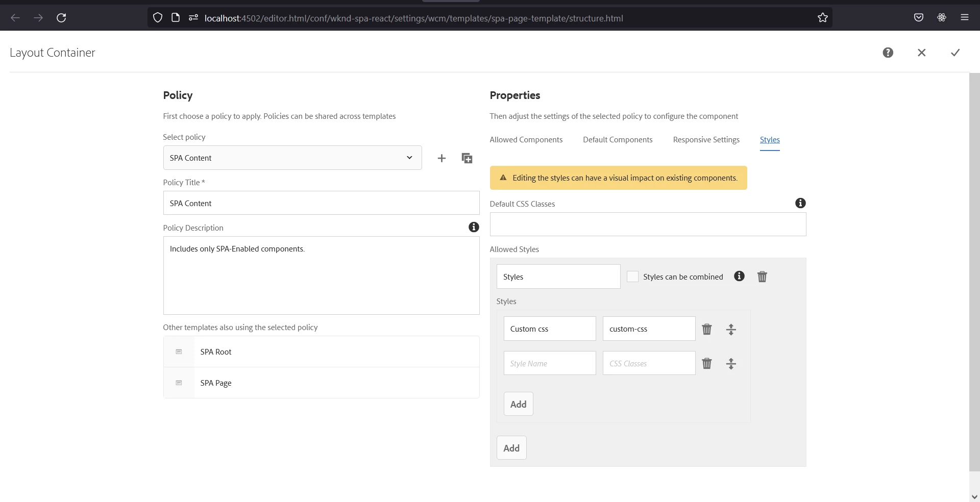Delete the Styles group with its trash icon
Viewport: 980px width, 502px height.
[x=762, y=277]
